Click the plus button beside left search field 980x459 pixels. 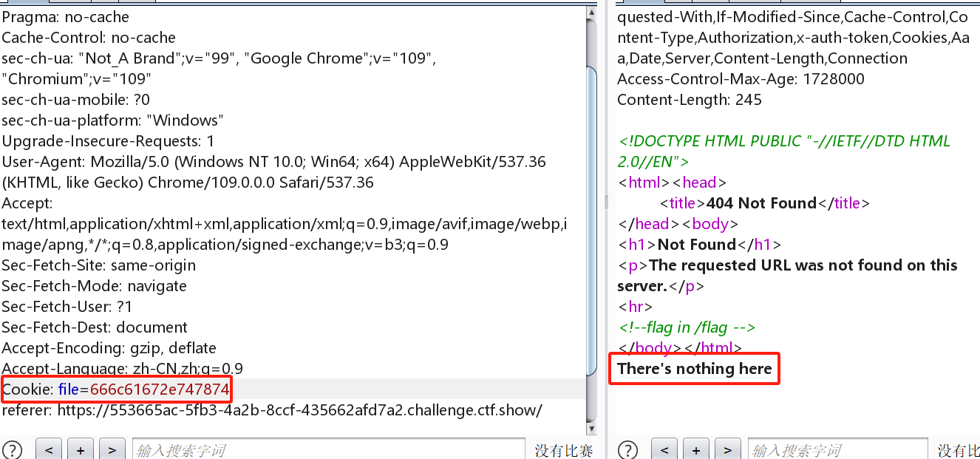pos(81,449)
